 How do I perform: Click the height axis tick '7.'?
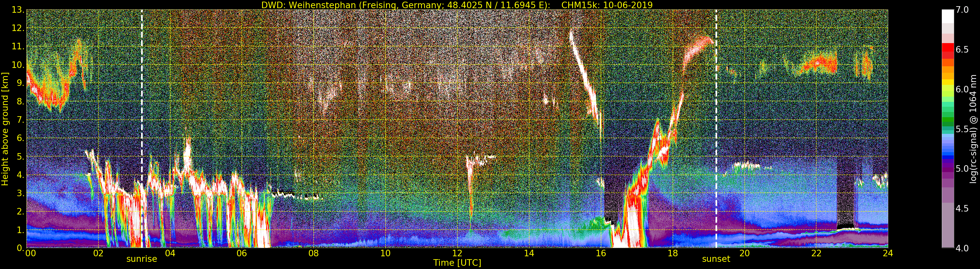20,120
